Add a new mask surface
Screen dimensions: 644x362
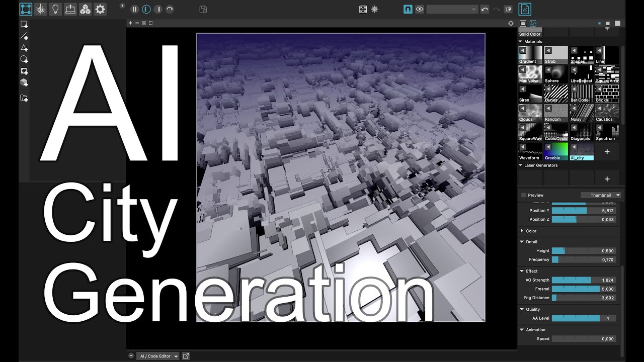point(24,71)
